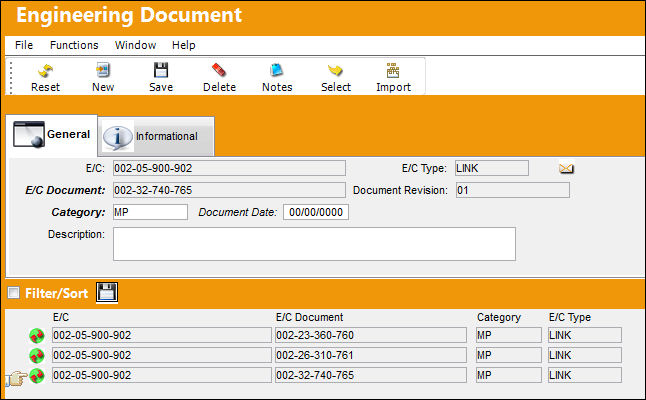The width and height of the screenshot is (646, 400).
Task: Click LINK cell in 002-26-310-761 row
Action: (585, 355)
